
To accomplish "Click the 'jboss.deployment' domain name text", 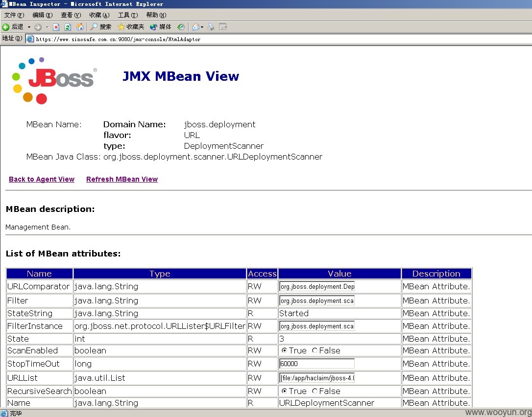I will (x=219, y=124).
